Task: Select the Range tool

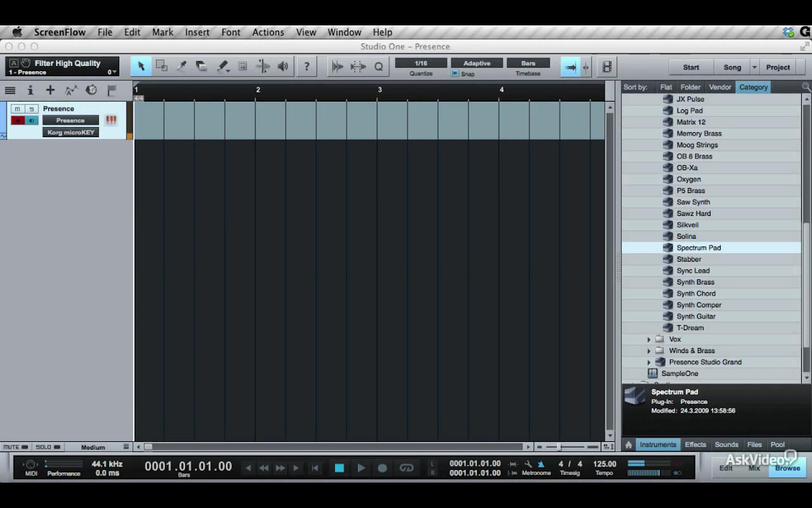Action: [x=162, y=66]
